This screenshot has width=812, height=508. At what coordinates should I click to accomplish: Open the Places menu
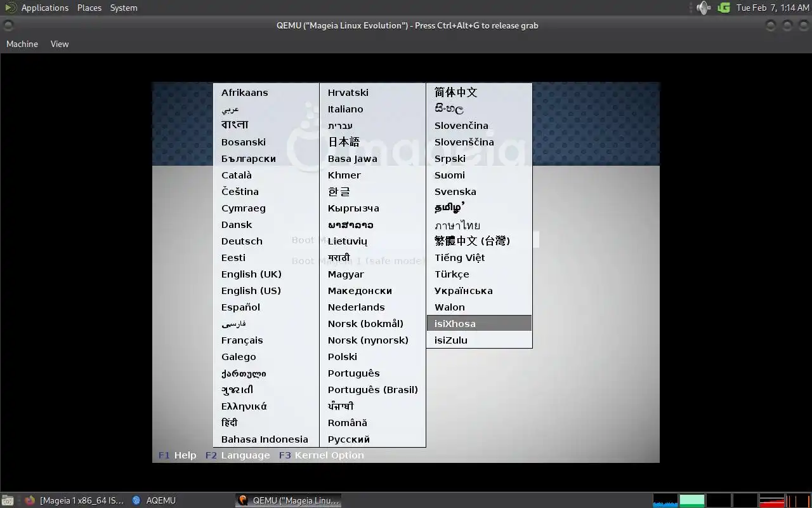point(89,8)
